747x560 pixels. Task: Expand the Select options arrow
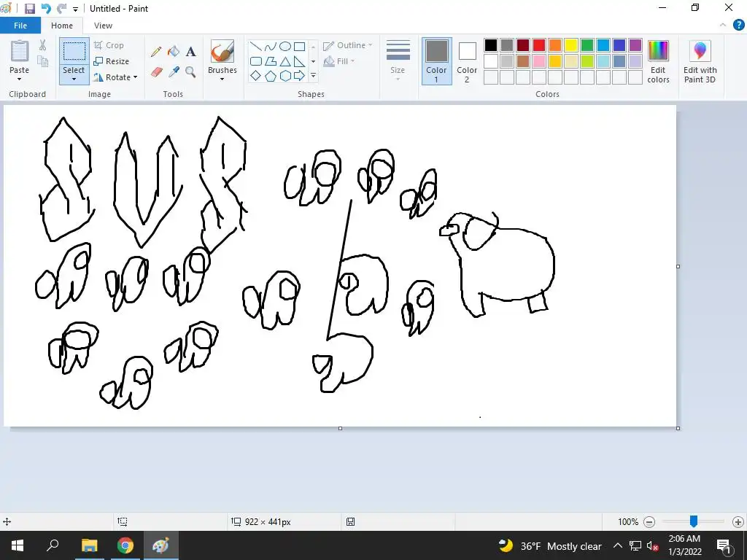point(74,79)
